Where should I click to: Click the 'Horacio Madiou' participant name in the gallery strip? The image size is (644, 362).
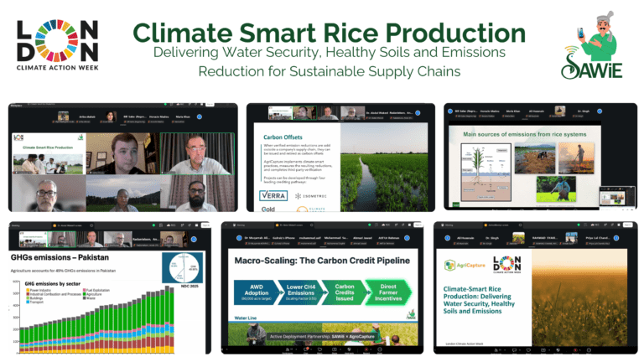coord(159,117)
